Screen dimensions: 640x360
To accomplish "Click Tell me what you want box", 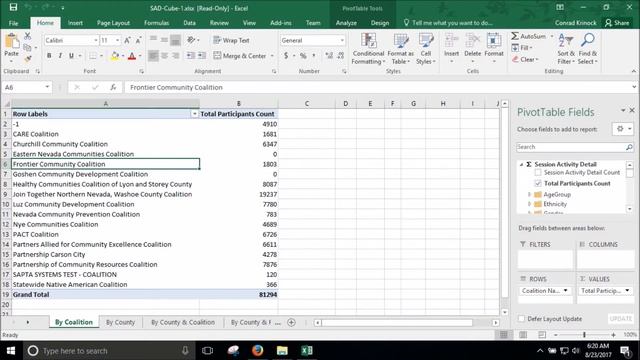I will click(448, 23).
